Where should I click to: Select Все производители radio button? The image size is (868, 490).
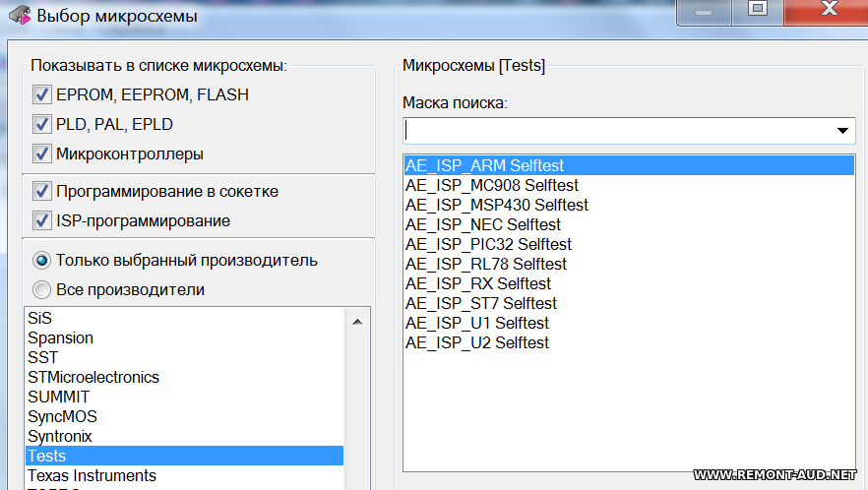[41, 289]
